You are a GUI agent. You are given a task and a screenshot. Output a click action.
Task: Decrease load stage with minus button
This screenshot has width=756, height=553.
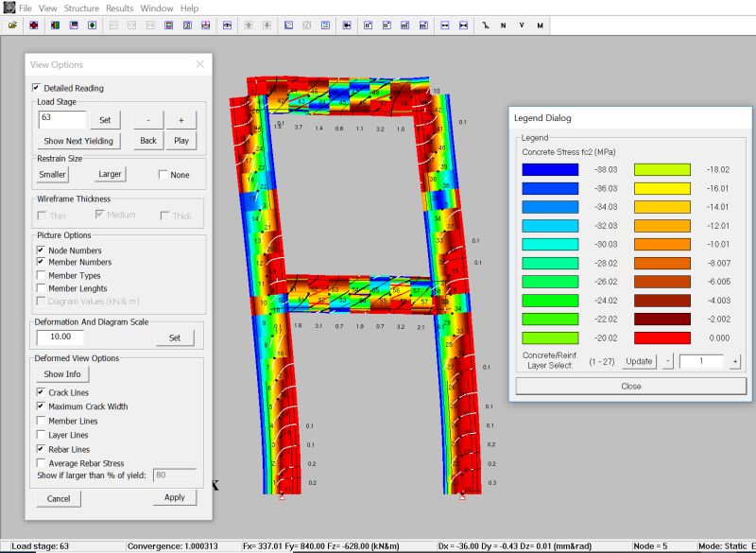pos(148,119)
